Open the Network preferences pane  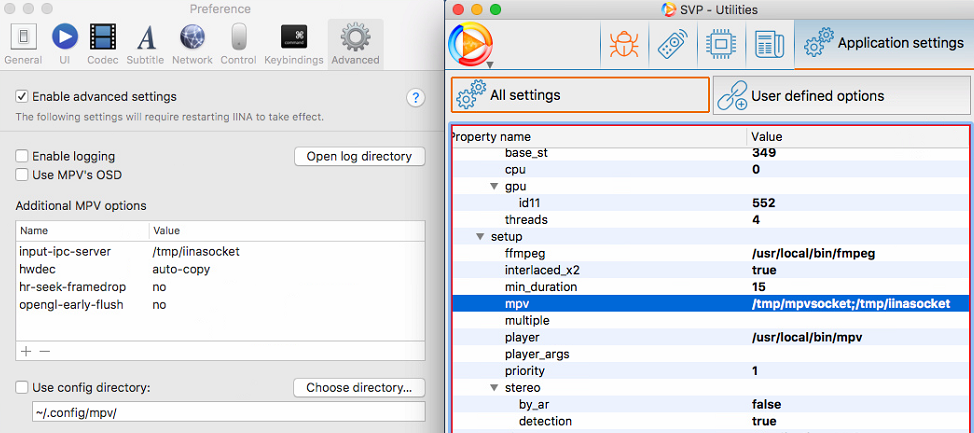(192, 42)
